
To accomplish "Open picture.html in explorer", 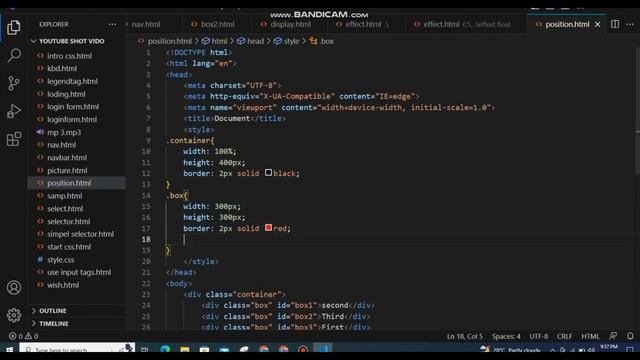I will pyautogui.click(x=67, y=170).
